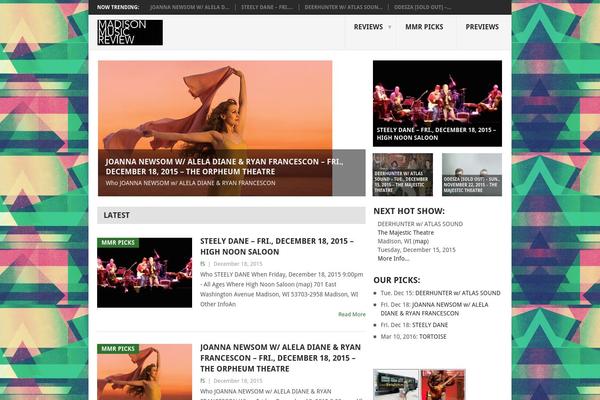Open featured headline Joanna Newsom Orpheum Theatre
Viewport: 600px width, 400px height.
point(225,167)
